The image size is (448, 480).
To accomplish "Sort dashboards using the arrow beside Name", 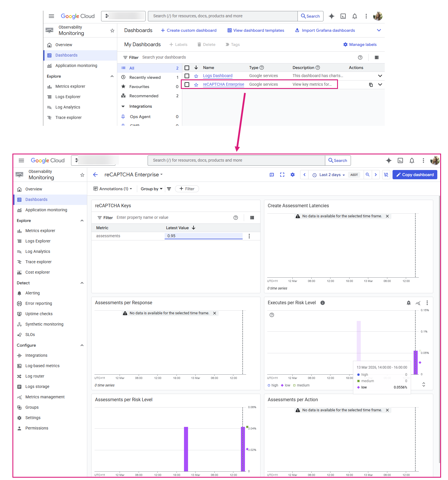I will [x=196, y=68].
